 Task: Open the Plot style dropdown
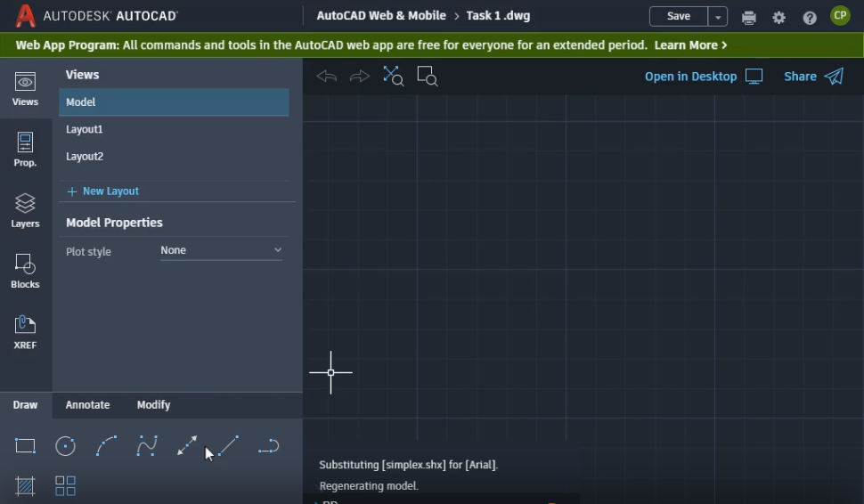221,250
